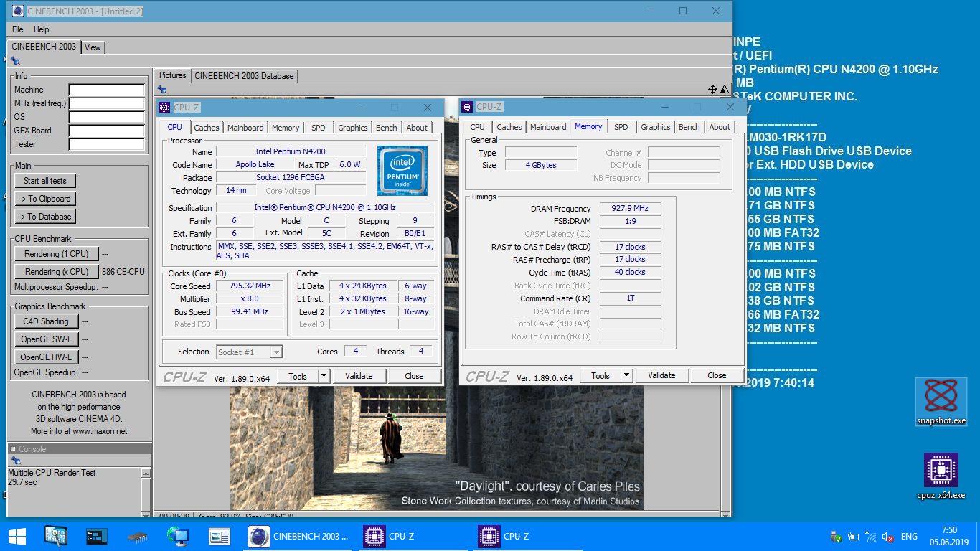Open snapshot.exe desktop icon
The width and height of the screenshot is (980, 551).
tap(941, 402)
